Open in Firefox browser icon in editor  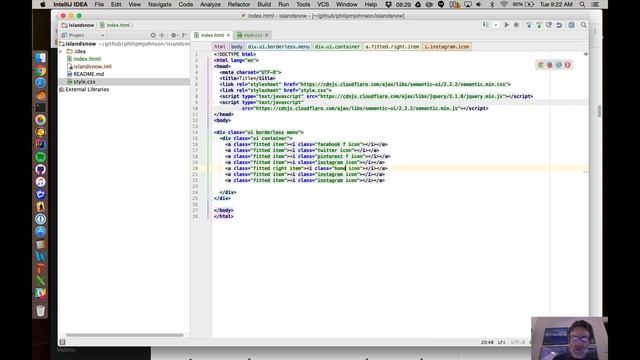coord(550,65)
